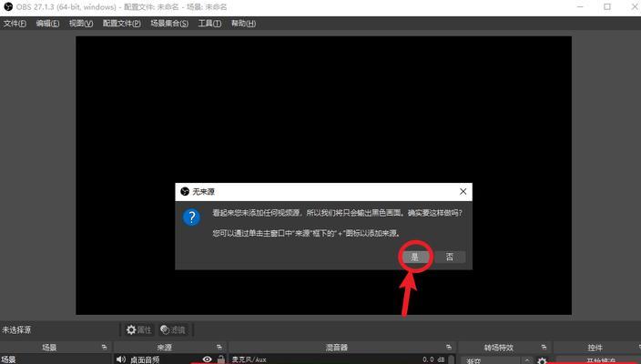Image resolution: width=641 pixels, height=364 pixels.
Task: Open the 视图(V) menu
Action: (81, 24)
